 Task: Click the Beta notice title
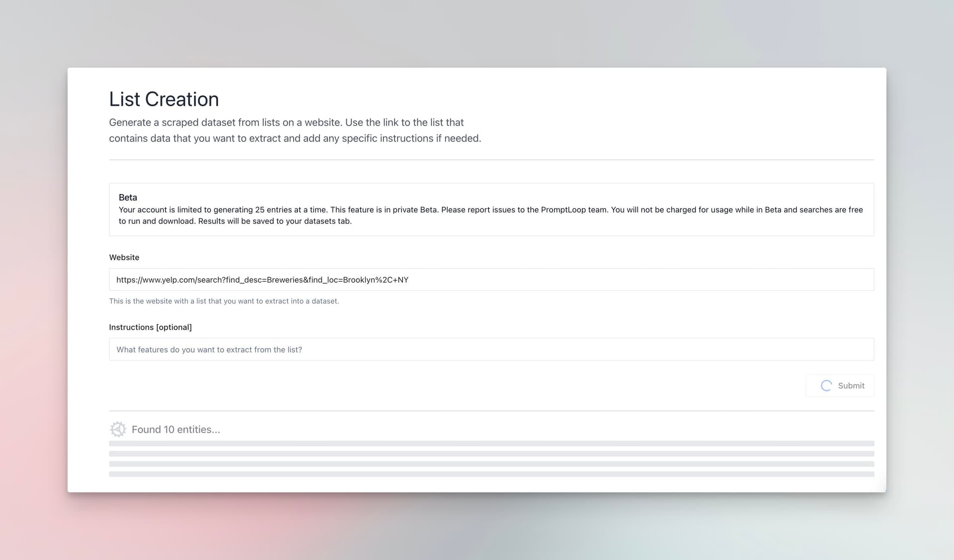(x=128, y=197)
